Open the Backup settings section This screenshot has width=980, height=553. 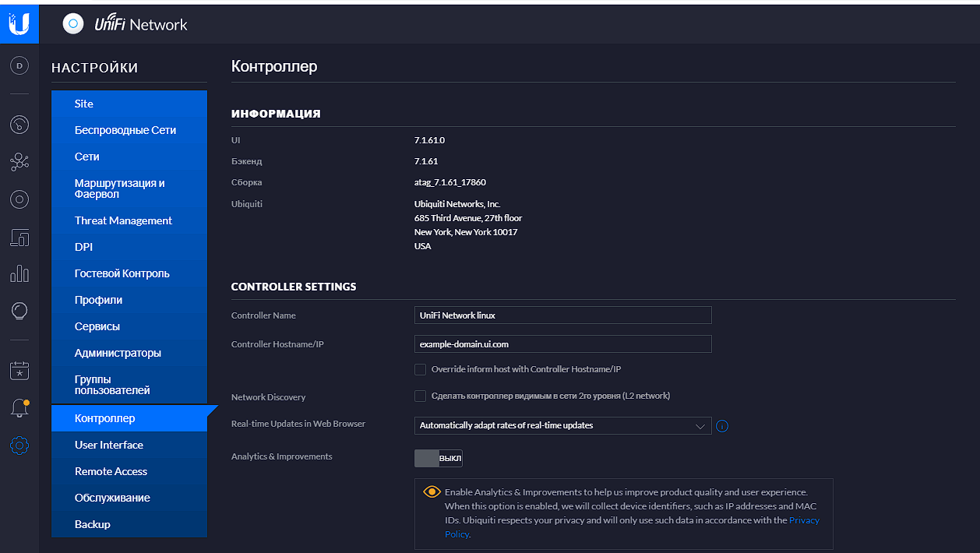(129, 524)
